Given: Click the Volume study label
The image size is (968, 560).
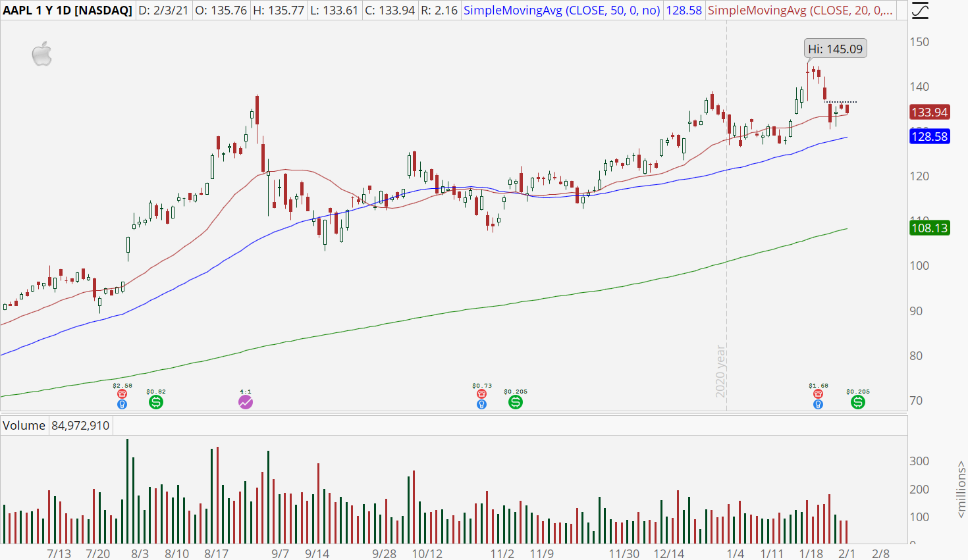Looking at the screenshot, I should [x=24, y=425].
